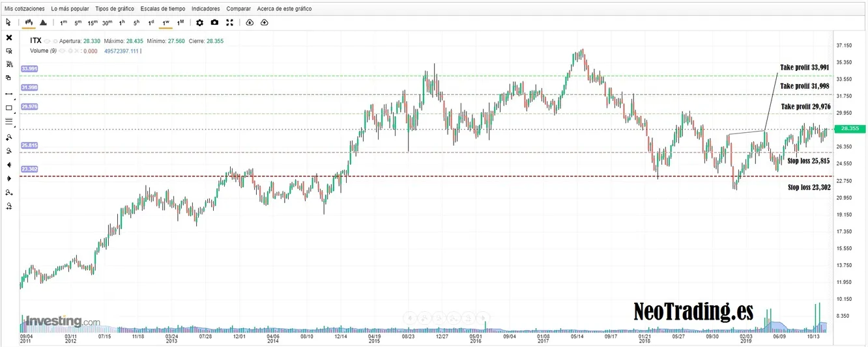Click the upload (load chart) cloud icon

[x=265, y=22]
